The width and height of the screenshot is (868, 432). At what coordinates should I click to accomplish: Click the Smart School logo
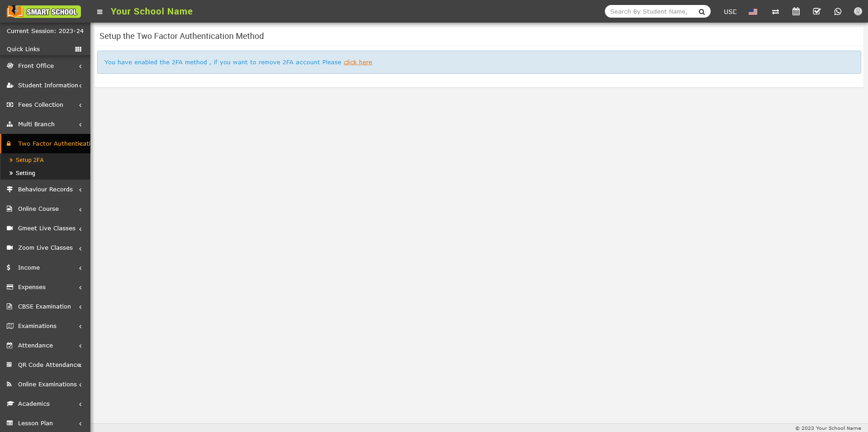(44, 12)
